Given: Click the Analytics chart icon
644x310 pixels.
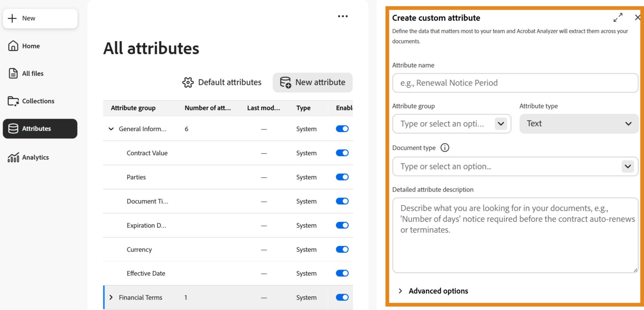Looking at the screenshot, I should 13,157.
